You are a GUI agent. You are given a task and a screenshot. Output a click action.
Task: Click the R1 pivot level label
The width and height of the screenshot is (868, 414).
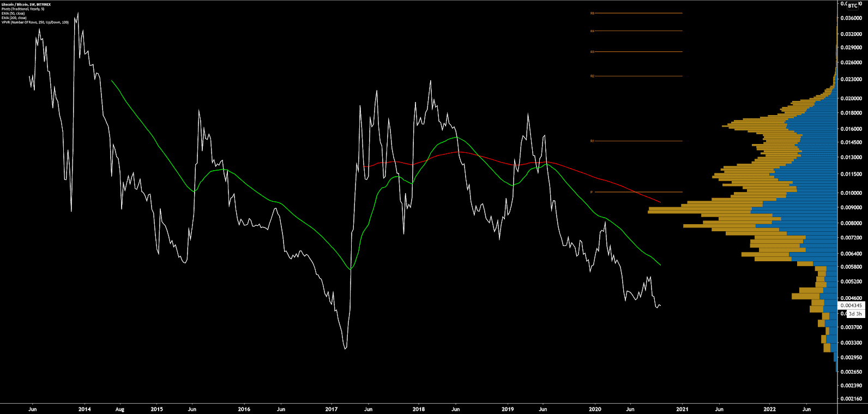tap(592, 141)
